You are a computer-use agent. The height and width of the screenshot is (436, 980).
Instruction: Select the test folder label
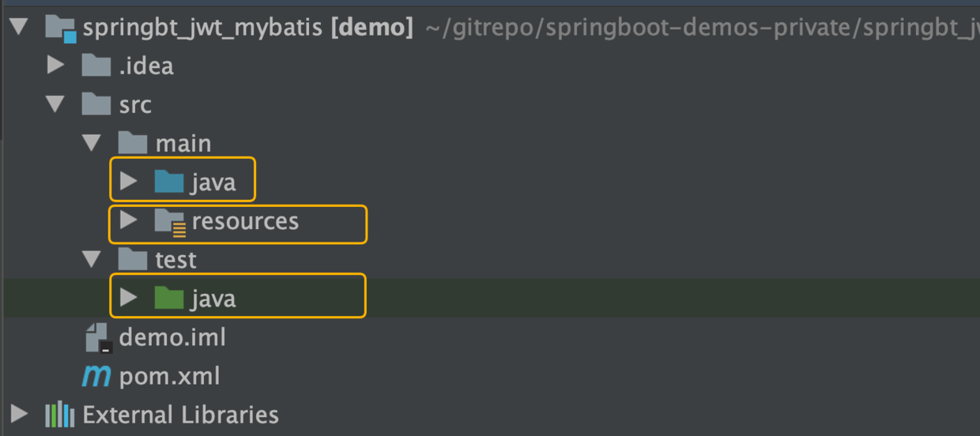[x=175, y=260]
